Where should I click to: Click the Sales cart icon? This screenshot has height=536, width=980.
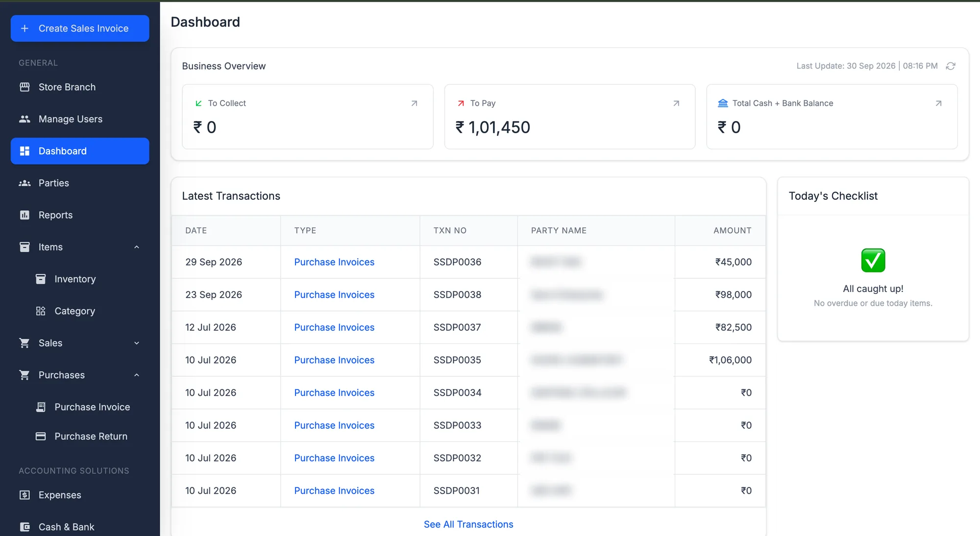click(x=24, y=343)
